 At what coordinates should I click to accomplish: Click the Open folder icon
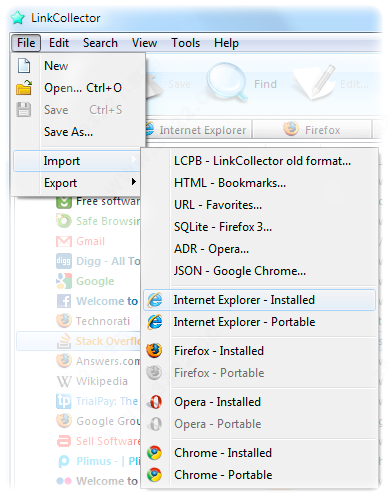(24, 87)
